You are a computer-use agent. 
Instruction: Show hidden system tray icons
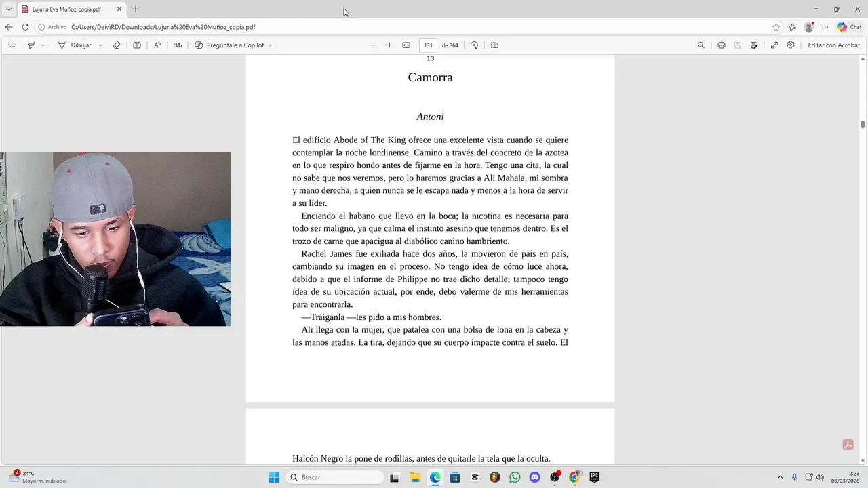[780, 477]
